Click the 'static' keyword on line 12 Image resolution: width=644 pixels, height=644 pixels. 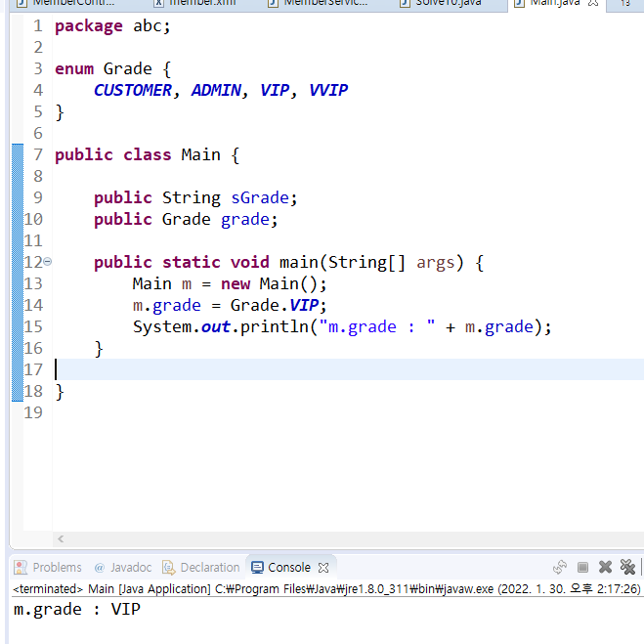coord(192,263)
